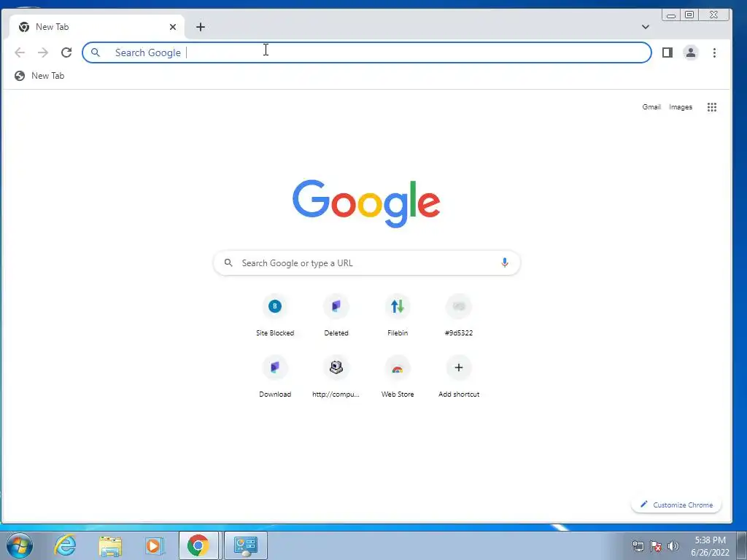747x560 pixels.
Task: Click the Chrome taskbar button
Action: [x=198, y=545]
